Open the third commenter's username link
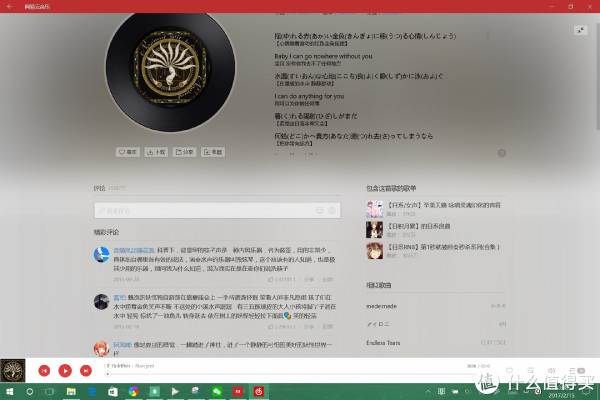Screen dimensions: 600x400 tap(122, 344)
